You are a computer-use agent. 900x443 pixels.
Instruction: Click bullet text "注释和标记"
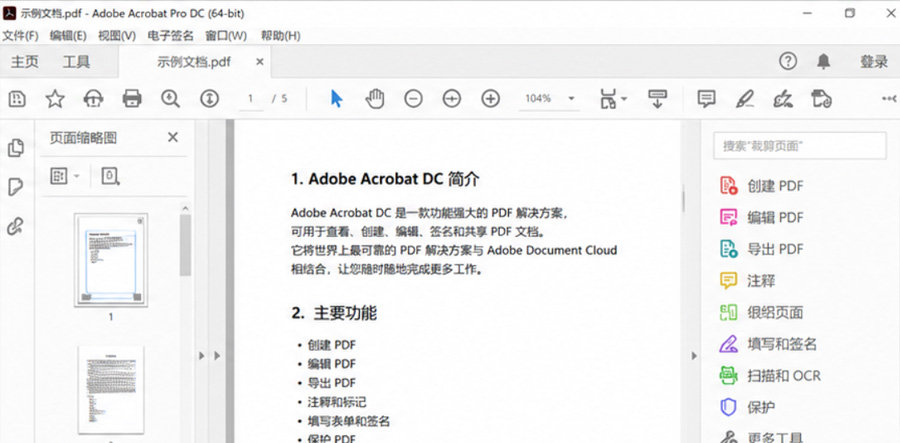[x=337, y=402]
